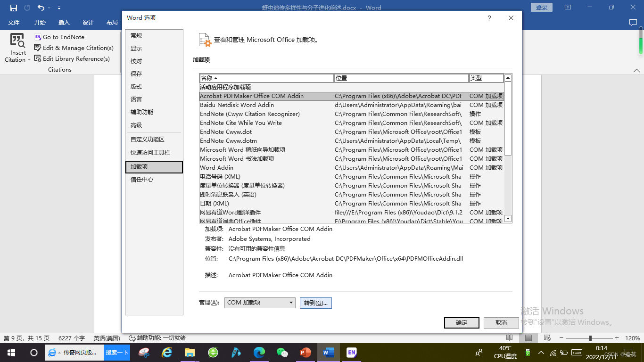Open WeChat from the taskbar
Viewport: 644px width, 362px height.
[282, 353]
